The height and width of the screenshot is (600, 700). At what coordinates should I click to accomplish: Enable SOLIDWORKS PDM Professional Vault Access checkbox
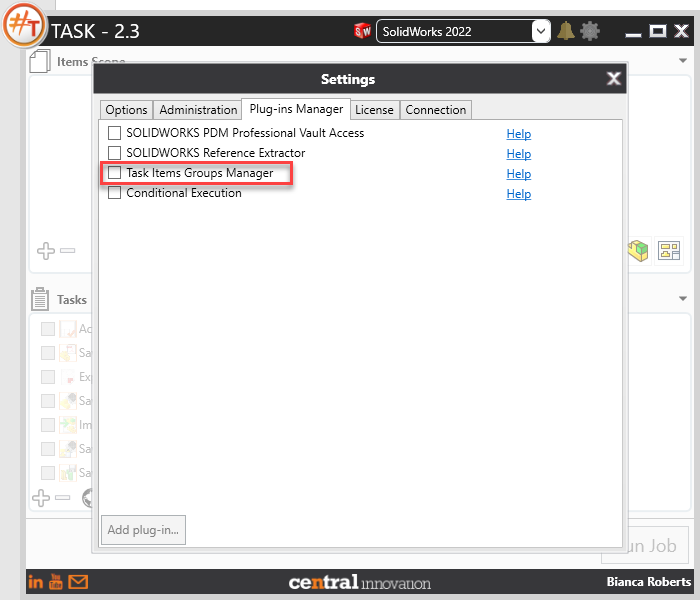click(x=114, y=133)
